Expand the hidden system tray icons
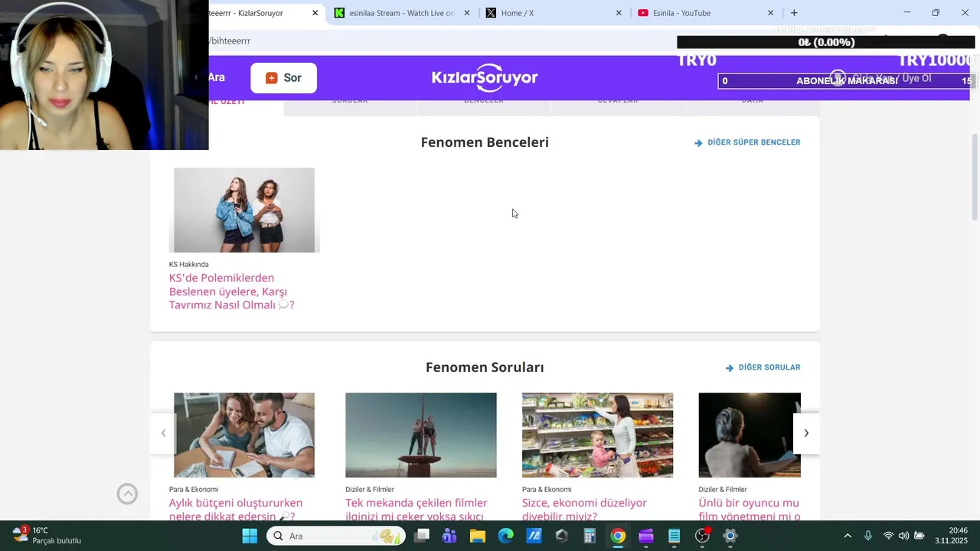This screenshot has width=980, height=551. point(848,536)
